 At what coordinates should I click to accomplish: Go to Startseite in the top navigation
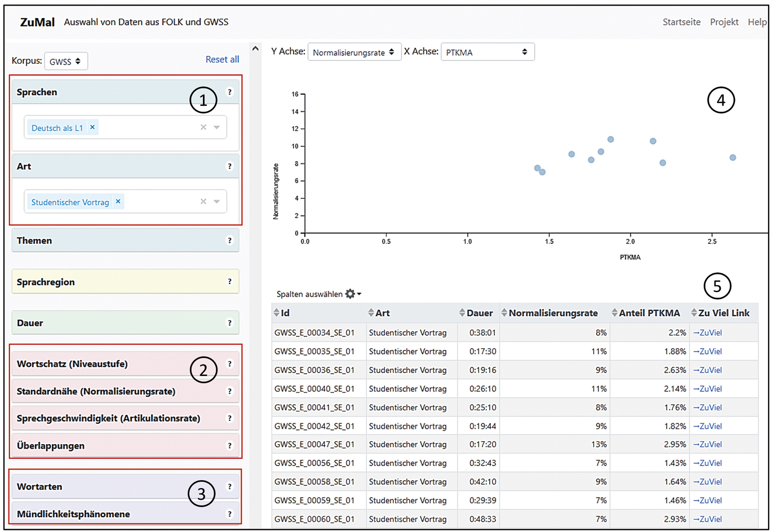pos(681,22)
